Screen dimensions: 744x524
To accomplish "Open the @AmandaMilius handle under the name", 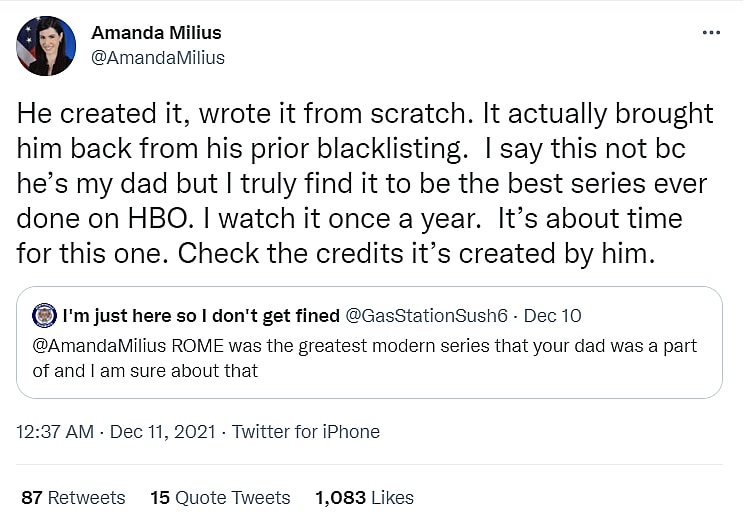I will [158, 58].
